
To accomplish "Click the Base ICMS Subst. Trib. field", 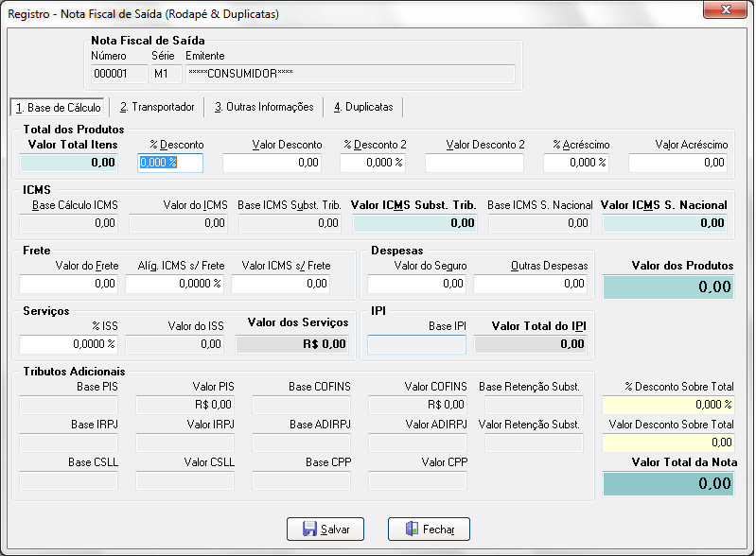I will pos(290,223).
